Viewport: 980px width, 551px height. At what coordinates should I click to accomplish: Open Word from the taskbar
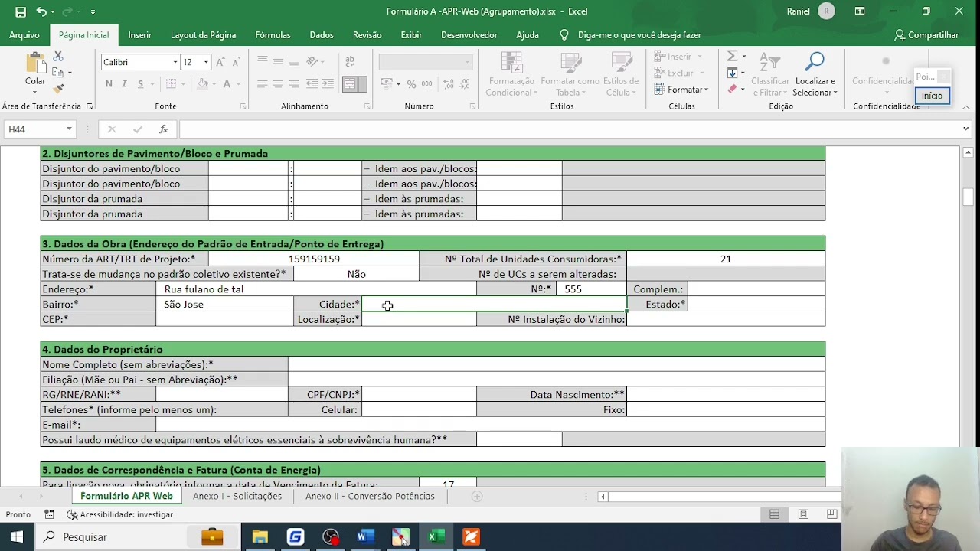point(365,537)
